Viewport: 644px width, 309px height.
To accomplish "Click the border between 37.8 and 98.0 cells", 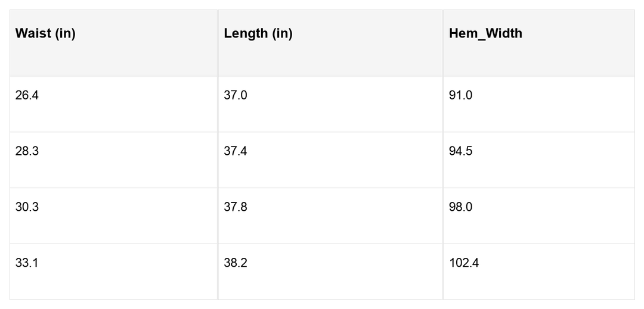I will click(442, 216).
